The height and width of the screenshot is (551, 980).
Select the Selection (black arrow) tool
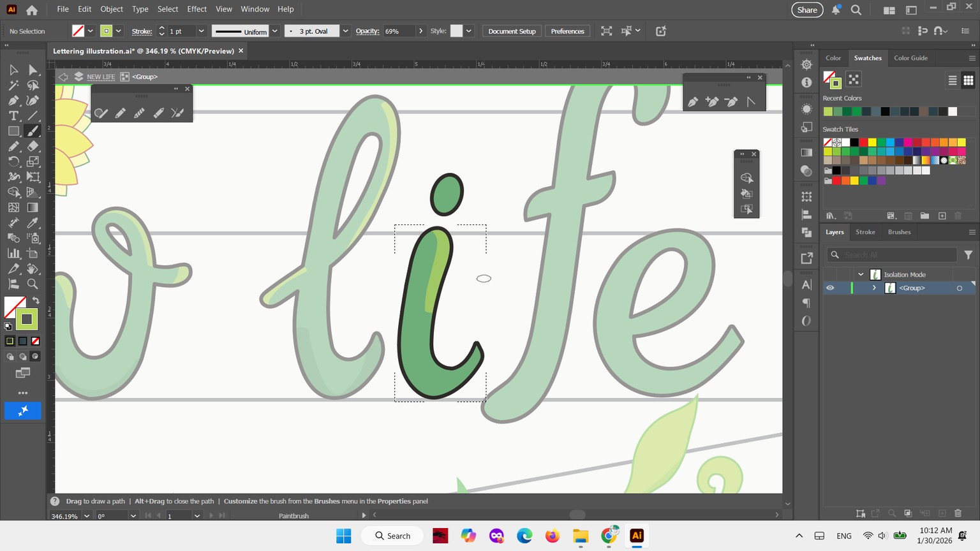tap(13, 70)
